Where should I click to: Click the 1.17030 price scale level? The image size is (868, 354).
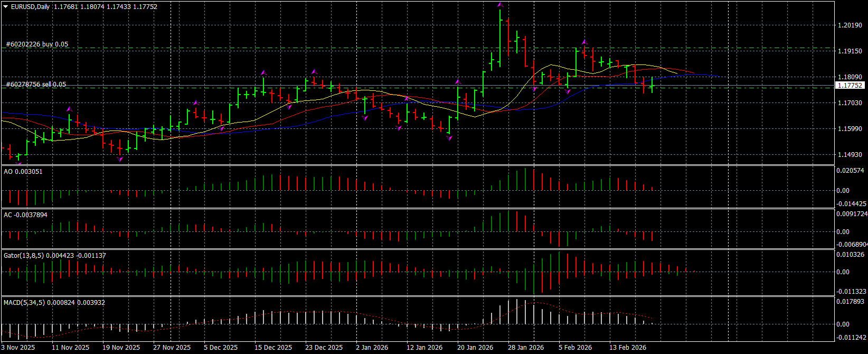[850, 103]
